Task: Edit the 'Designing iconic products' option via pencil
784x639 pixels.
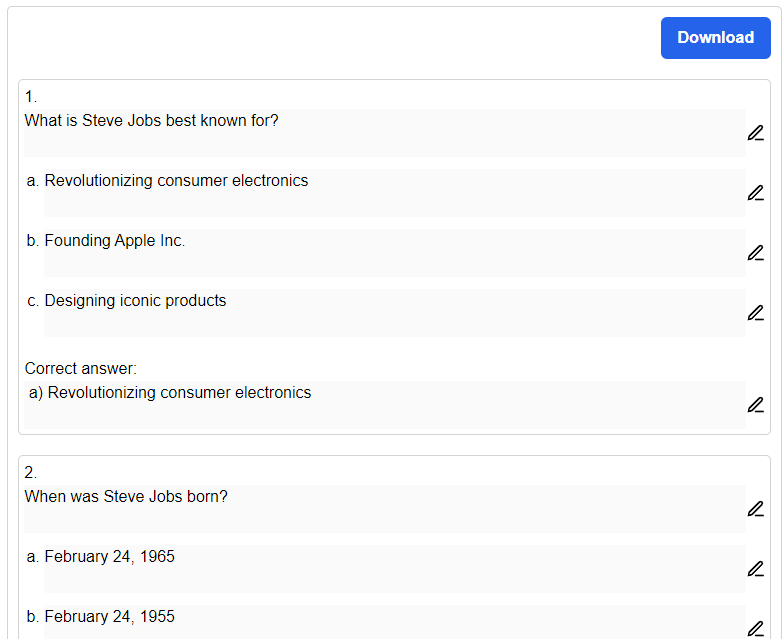Action: coord(755,313)
